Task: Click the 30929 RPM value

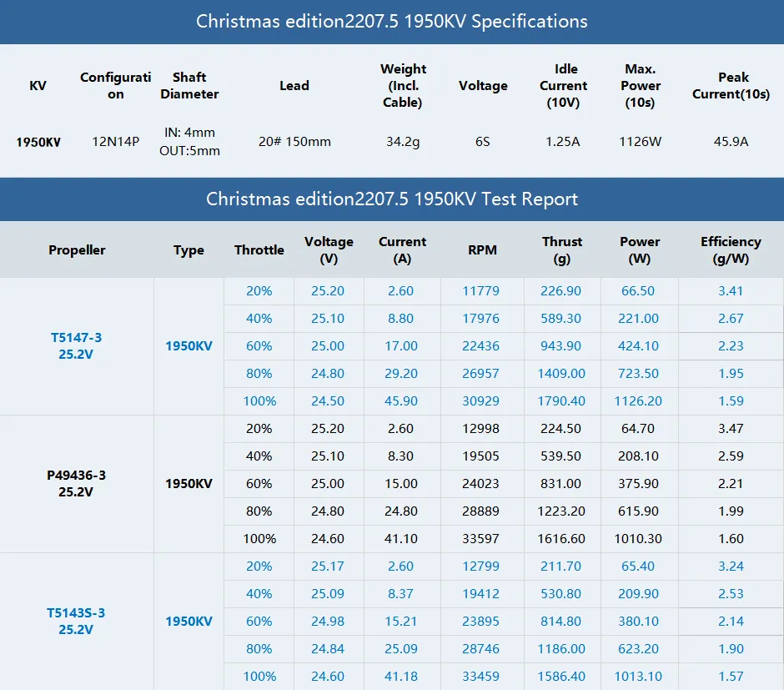Action: (482, 401)
